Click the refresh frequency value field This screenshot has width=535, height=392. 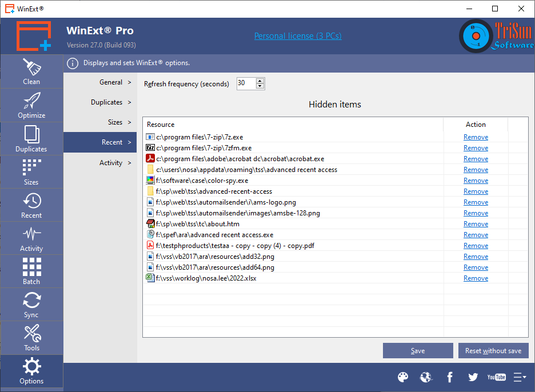[x=246, y=83]
